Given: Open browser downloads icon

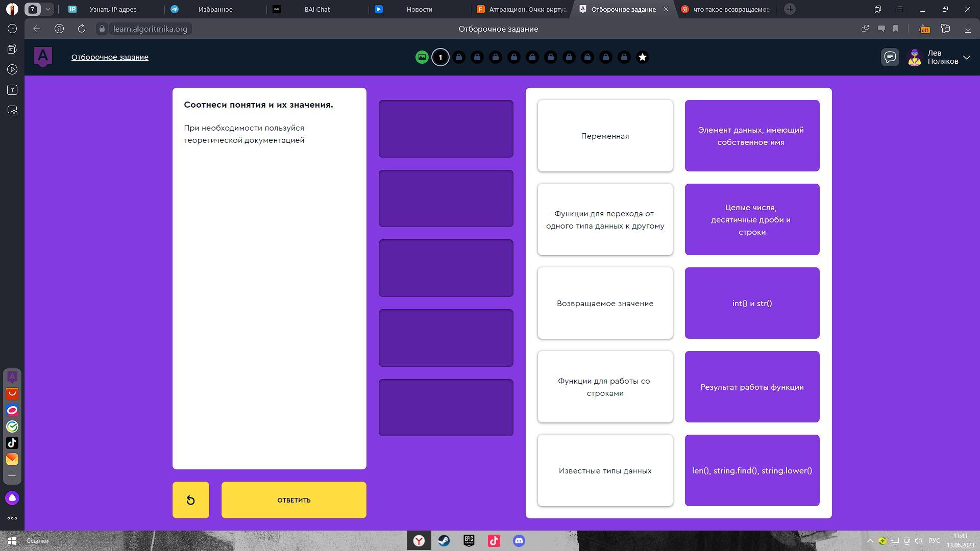Looking at the screenshot, I should 967,29.
